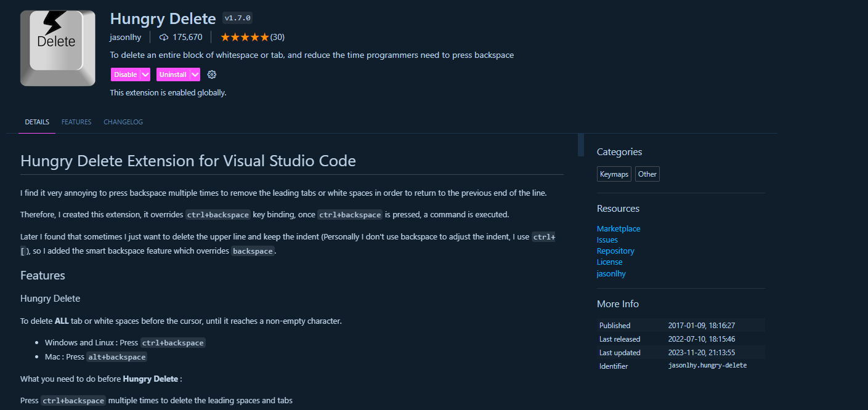
Task: Browse the Other category
Action: (647, 174)
